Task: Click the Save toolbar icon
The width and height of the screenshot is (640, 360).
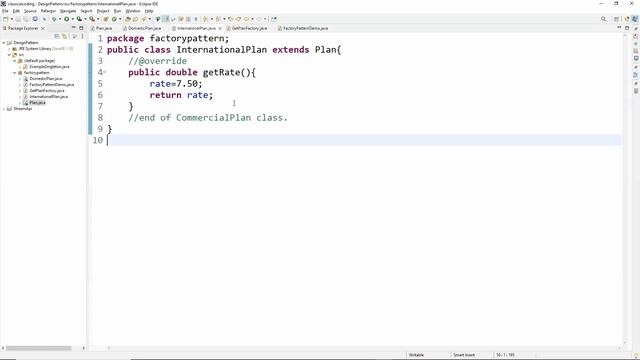Action: (18, 19)
